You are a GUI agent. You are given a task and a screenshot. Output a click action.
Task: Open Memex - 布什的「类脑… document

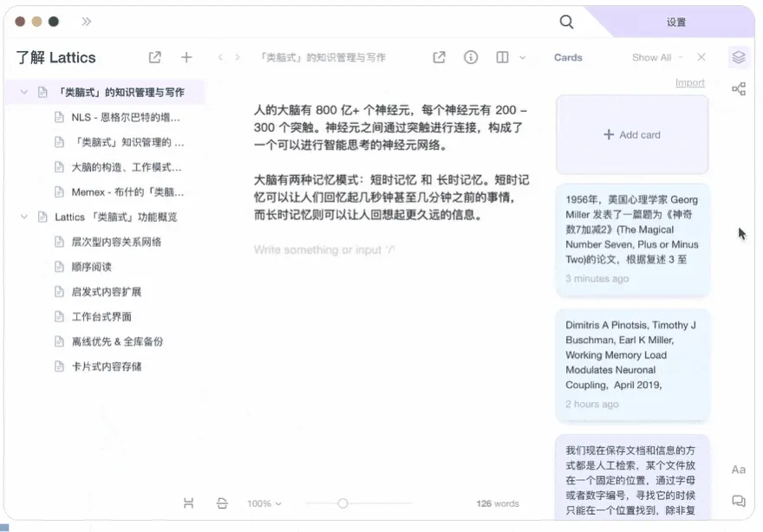(127, 192)
